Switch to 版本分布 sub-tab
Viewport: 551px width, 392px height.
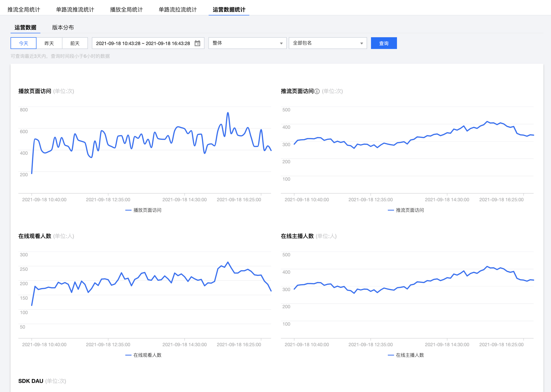63,27
